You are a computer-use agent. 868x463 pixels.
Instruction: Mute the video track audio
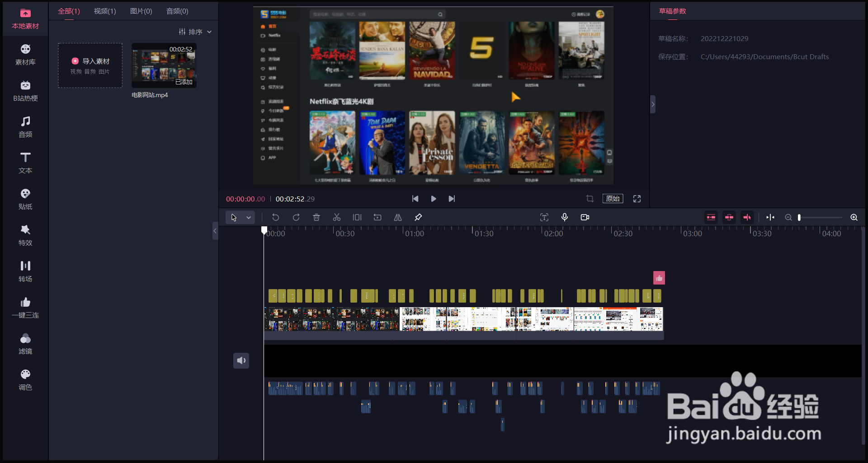(241, 360)
